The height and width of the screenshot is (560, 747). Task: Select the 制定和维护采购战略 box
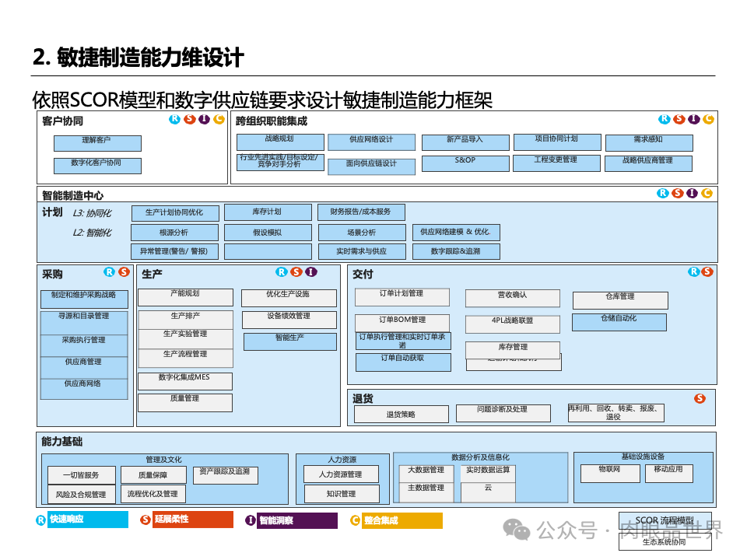84,299
